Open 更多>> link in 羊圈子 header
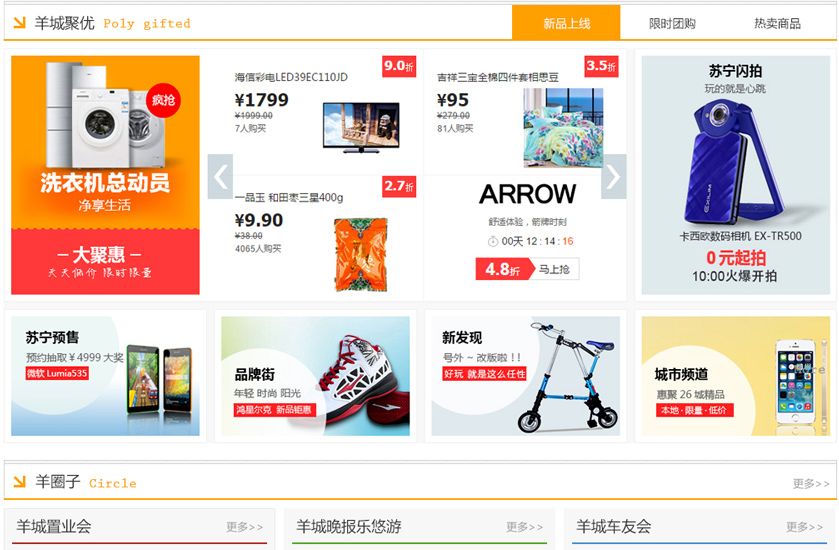Viewport: 839px width, 550px height. [811, 484]
